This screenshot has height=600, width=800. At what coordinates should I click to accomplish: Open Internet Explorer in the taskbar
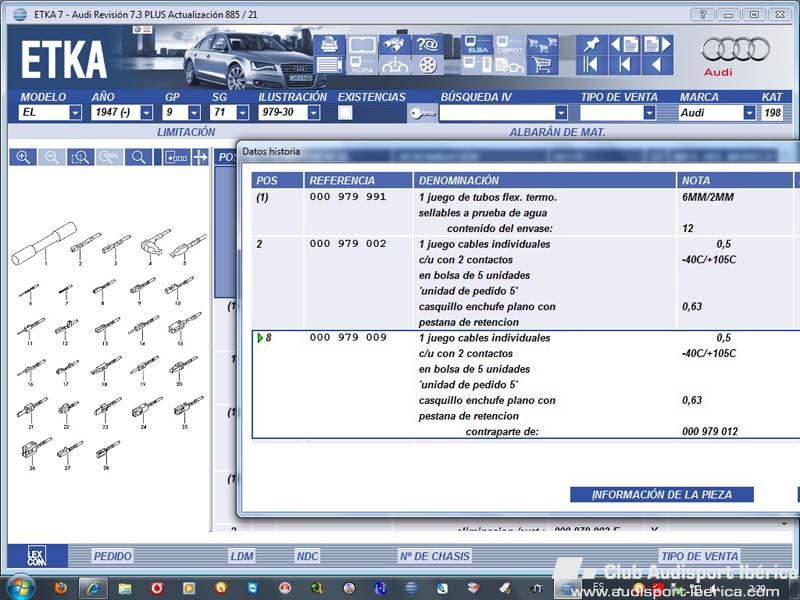point(93,588)
